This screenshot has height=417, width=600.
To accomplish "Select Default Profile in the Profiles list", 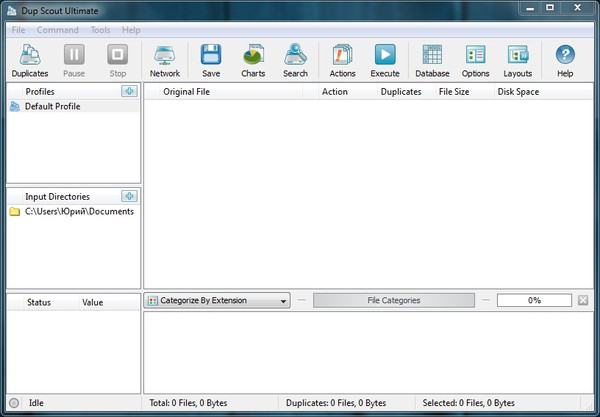I will [x=52, y=106].
